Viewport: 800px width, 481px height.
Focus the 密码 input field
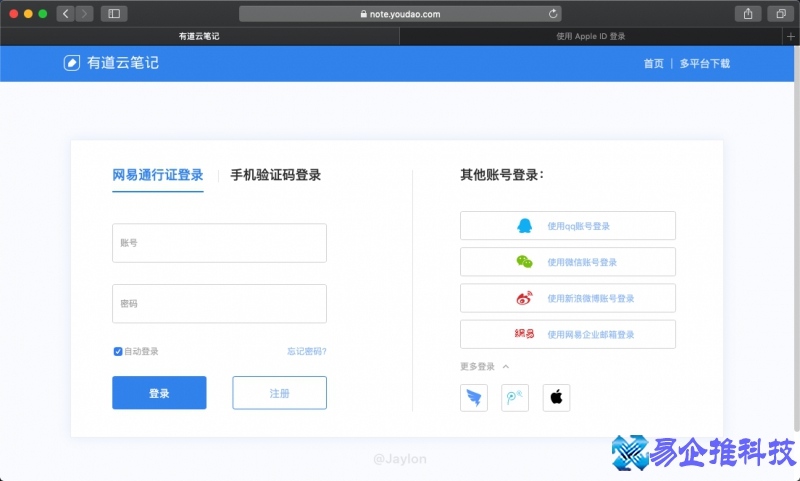219,303
